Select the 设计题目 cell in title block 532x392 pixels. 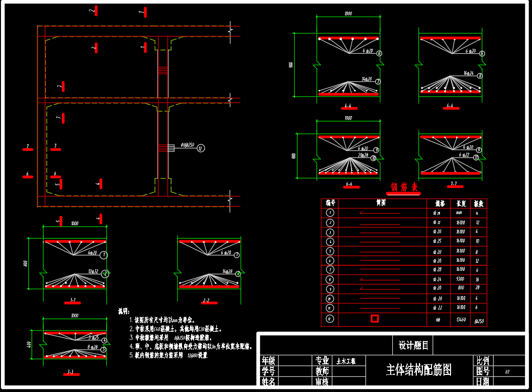pos(413,345)
